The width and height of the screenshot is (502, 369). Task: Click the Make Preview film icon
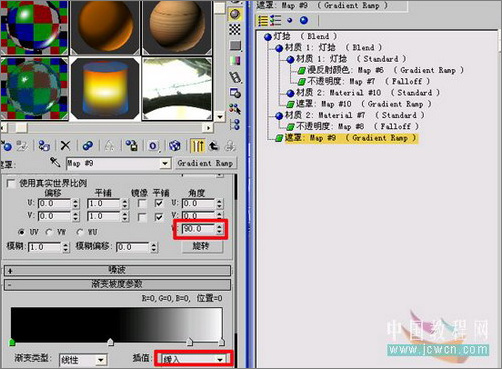pyautogui.click(x=235, y=77)
